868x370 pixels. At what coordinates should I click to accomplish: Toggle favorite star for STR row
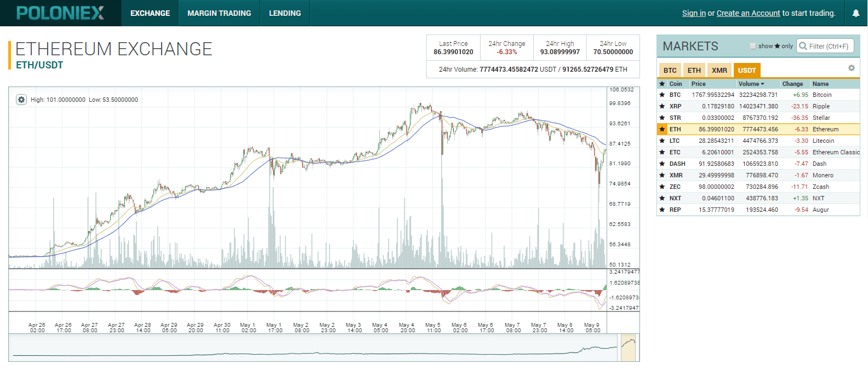[x=662, y=118]
